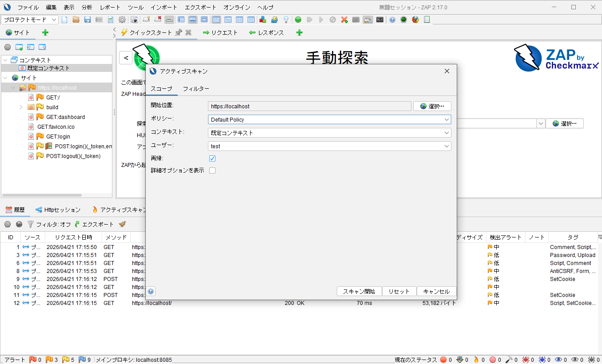
Task: Open the ユーザー dropdown showing test
Action: pos(330,146)
